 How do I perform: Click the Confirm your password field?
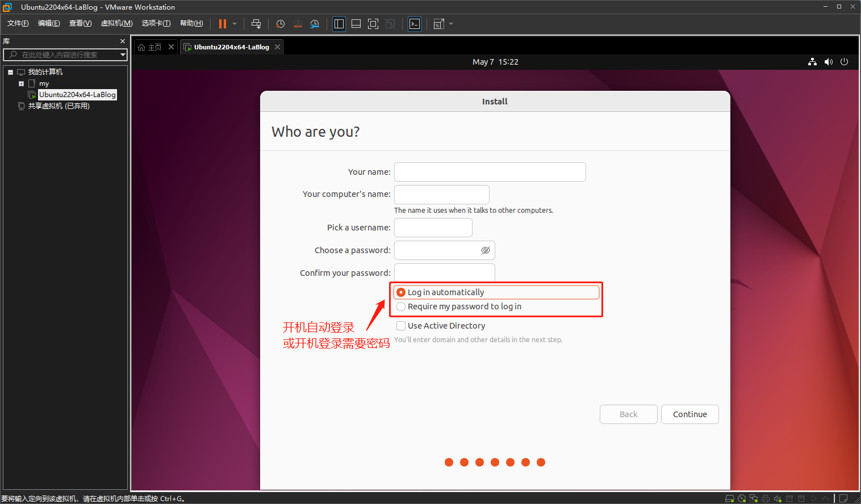[x=444, y=272]
